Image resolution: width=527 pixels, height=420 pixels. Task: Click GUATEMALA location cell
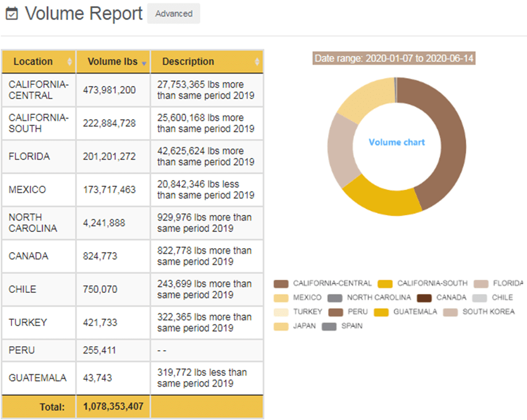tap(38, 378)
